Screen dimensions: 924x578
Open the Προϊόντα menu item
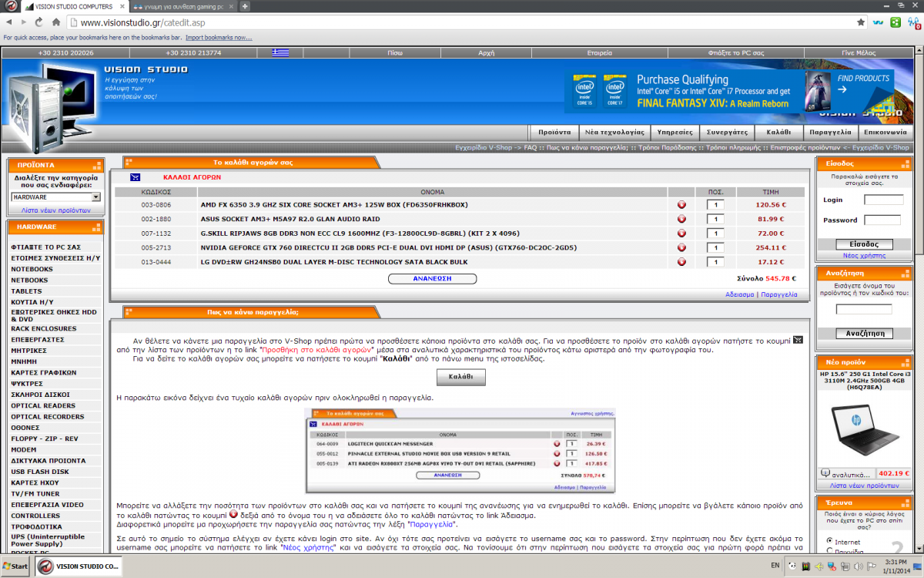(554, 132)
